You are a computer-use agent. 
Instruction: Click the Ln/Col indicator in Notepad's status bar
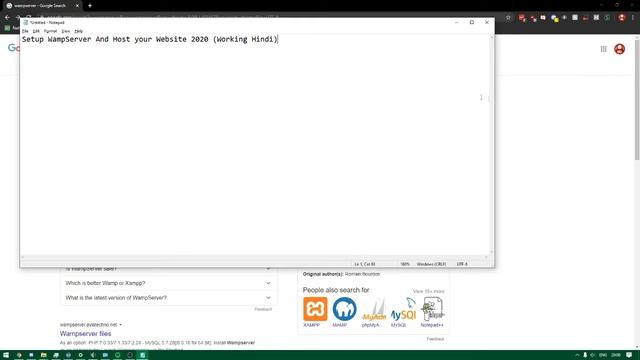(x=364, y=264)
